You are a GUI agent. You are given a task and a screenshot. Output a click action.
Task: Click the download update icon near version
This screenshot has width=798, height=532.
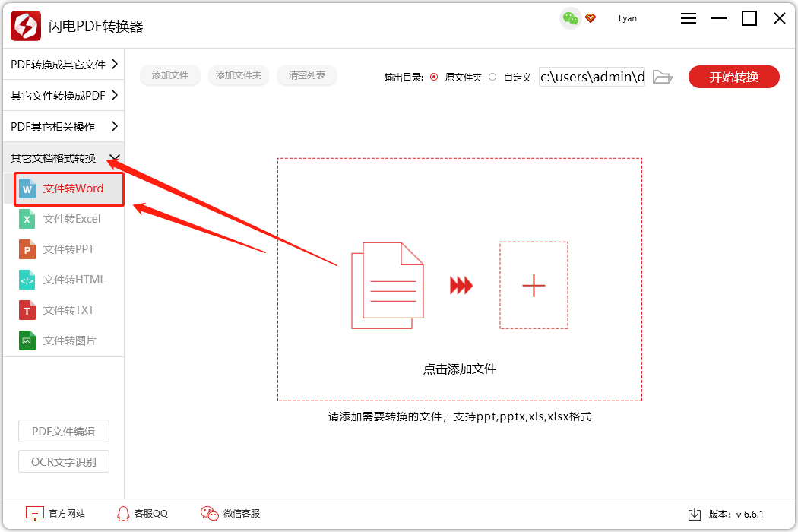[x=694, y=515]
